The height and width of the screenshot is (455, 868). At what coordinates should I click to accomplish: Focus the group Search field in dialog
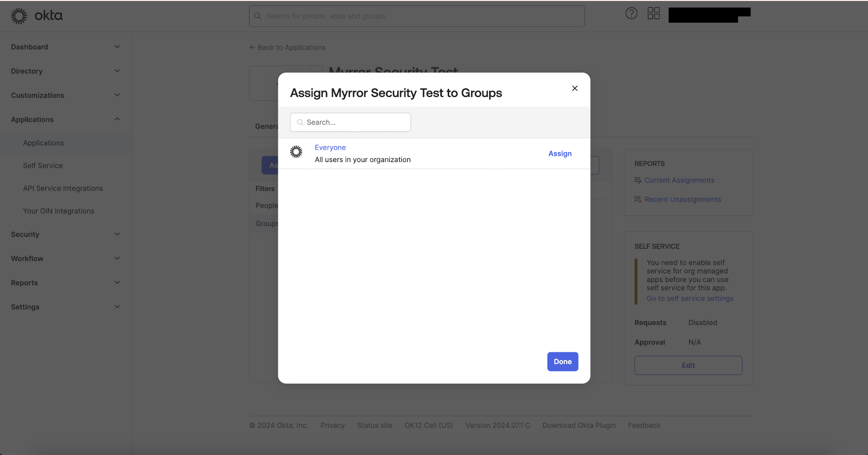350,122
